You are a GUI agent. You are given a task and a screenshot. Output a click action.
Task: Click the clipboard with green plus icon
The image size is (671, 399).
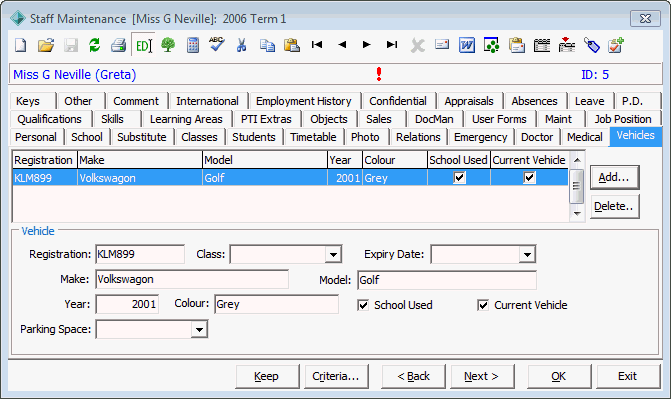[x=616, y=45]
